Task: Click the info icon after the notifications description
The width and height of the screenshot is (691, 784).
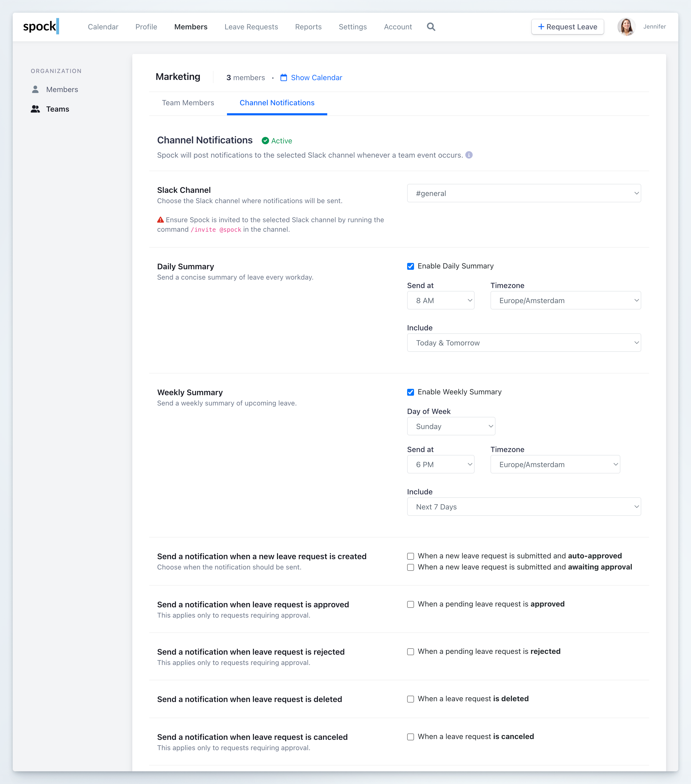Action: tap(469, 155)
